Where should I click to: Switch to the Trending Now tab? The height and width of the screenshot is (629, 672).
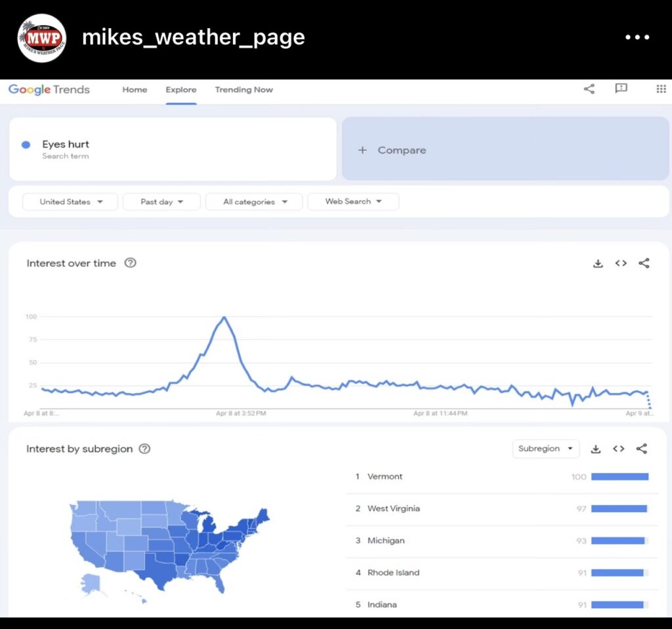(243, 90)
